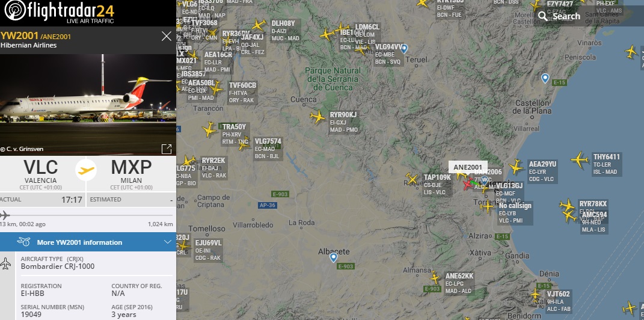Click the airport pin near Teruel

[x=404, y=49]
